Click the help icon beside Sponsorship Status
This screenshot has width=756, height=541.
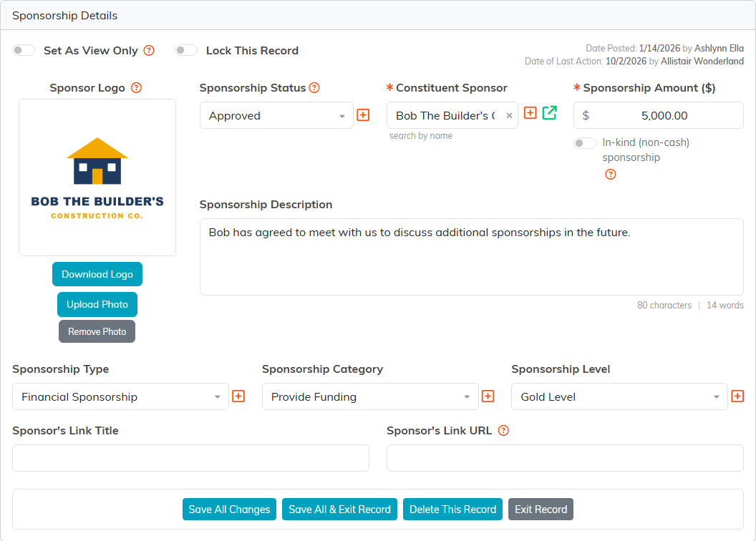pos(314,88)
